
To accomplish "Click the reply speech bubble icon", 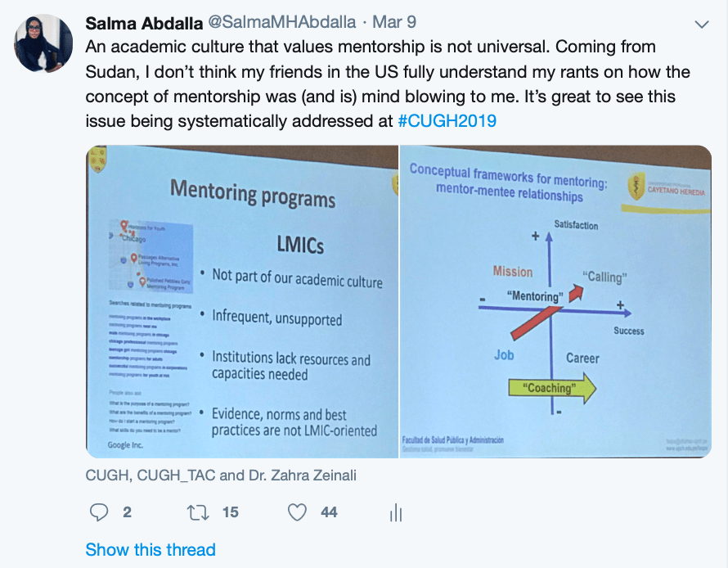I will (99, 512).
